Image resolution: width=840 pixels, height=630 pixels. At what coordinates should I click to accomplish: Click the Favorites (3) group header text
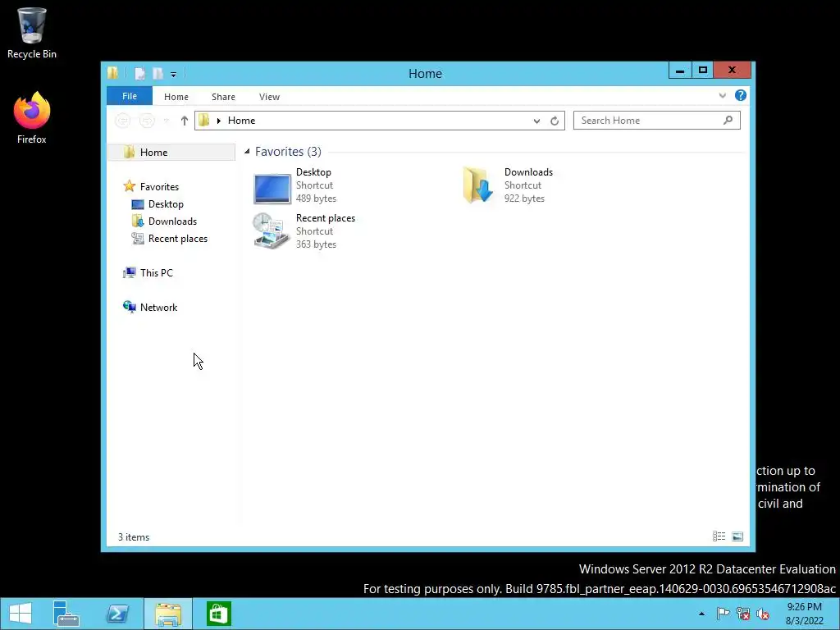click(x=288, y=152)
